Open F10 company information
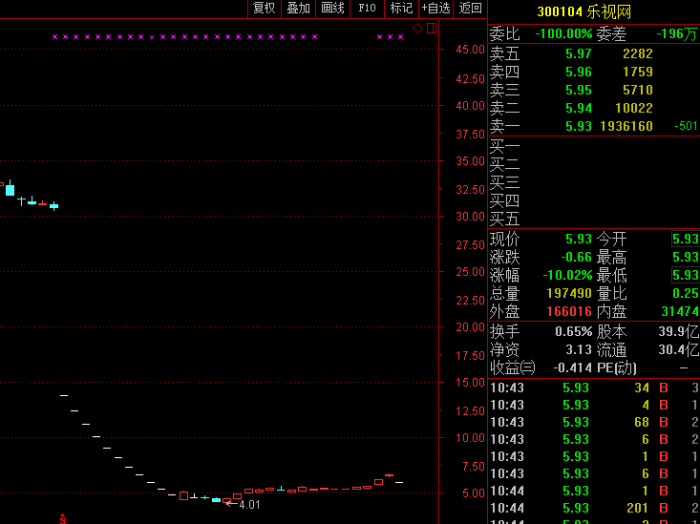The image size is (700, 524). 367,8
